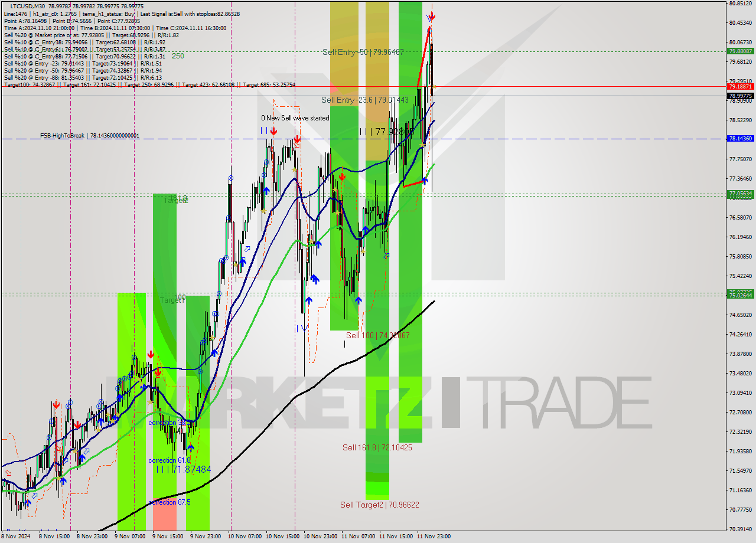
Task: Click the 73.09410 price axis value
Action: [x=740, y=392]
